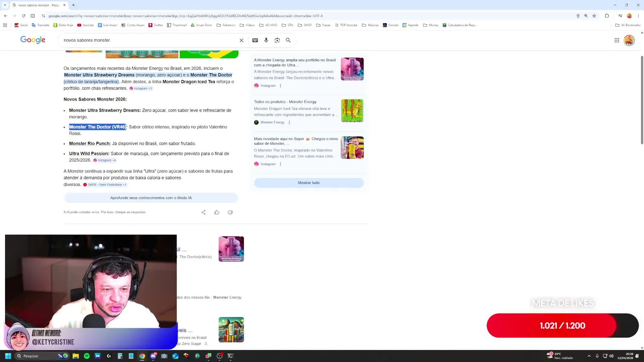Open more options for Monster Energy source
This screenshot has height=362, width=644.
click(x=289, y=122)
